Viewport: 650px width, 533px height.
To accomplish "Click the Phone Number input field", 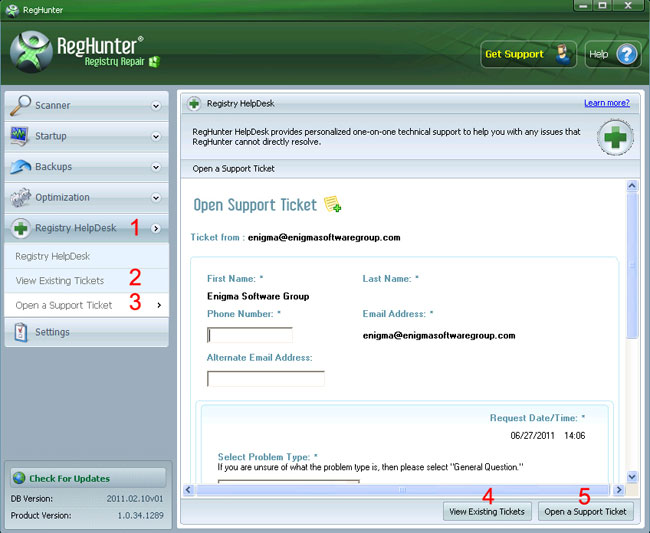I will pos(250,335).
